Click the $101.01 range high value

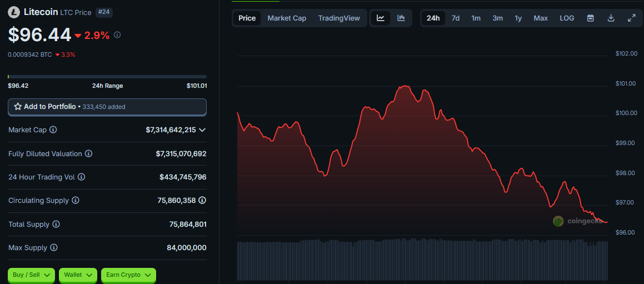point(196,86)
